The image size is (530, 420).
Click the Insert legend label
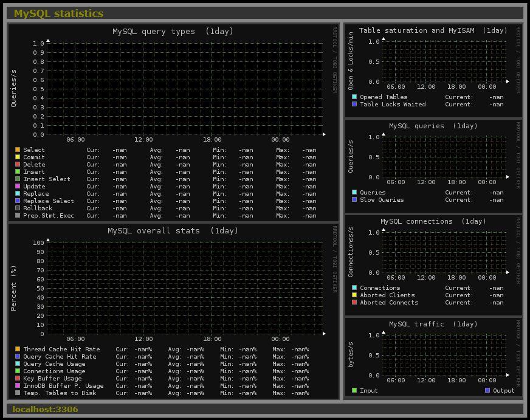pyautogui.click(x=34, y=171)
